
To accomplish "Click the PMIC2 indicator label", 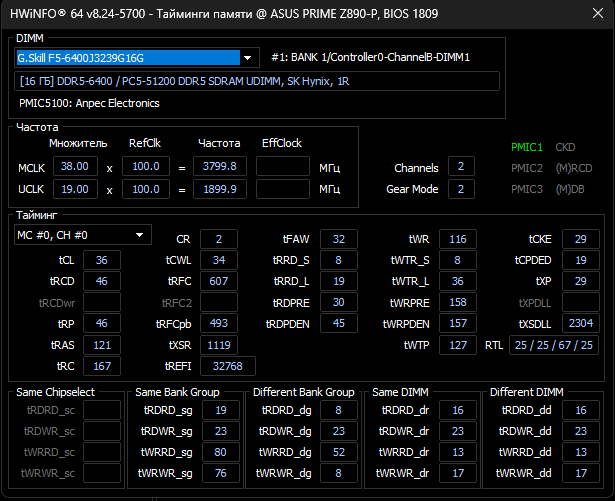I will (x=527, y=168).
